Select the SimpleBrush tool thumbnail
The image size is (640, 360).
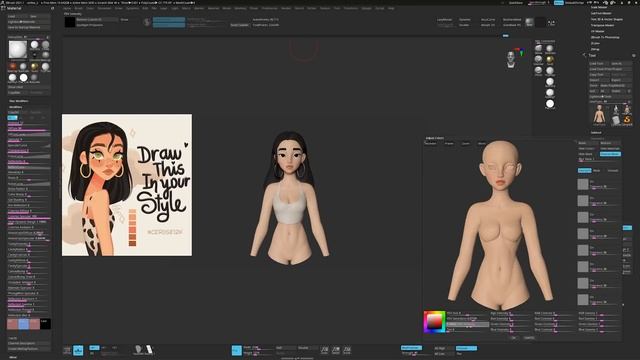point(627,120)
